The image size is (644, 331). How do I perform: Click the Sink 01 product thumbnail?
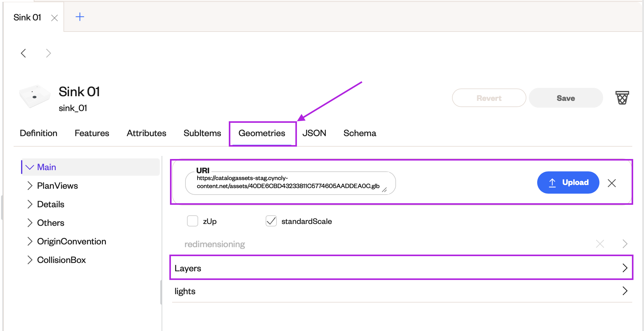[x=35, y=96]
